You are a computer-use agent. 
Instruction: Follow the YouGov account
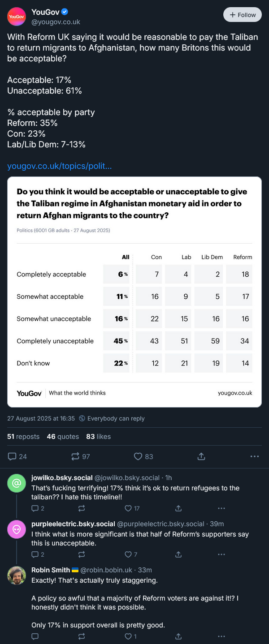click(x=242, y=15)
